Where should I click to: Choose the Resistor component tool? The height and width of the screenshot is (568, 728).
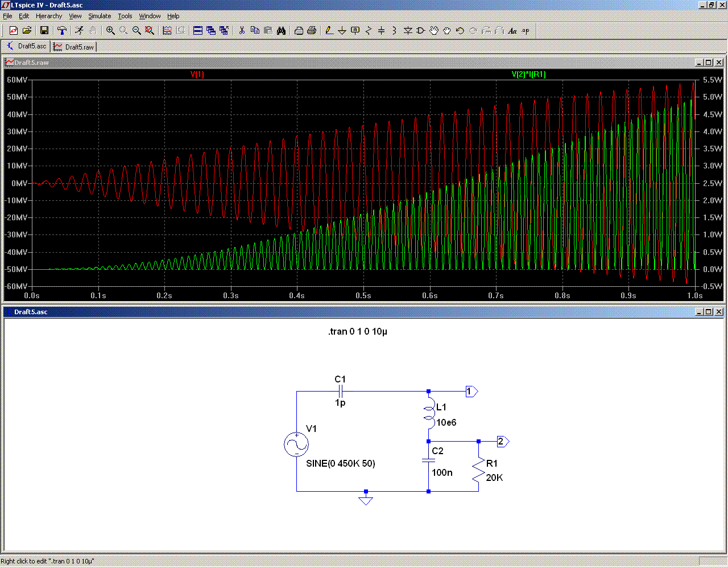[x=368, y=31]
